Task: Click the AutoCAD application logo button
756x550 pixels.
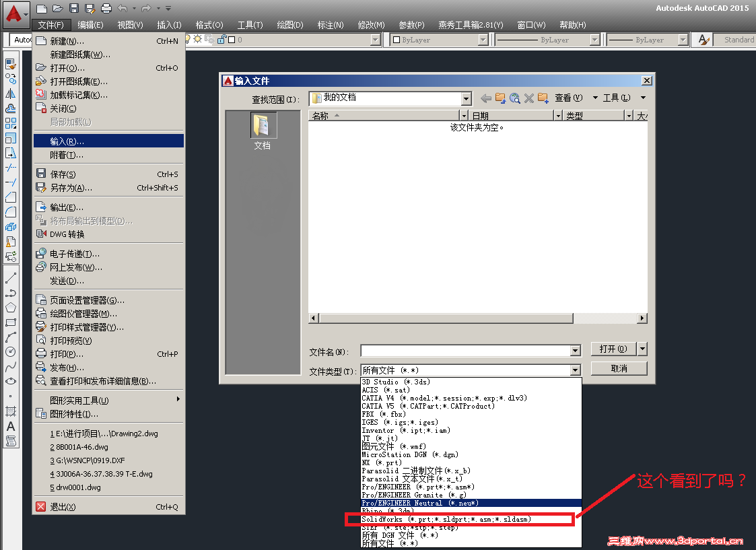Action: 16,14
